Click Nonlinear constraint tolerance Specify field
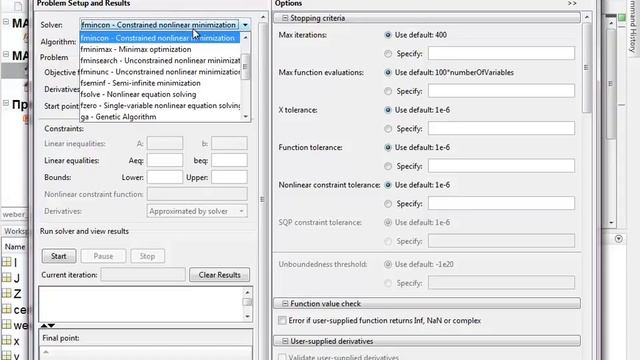This screenshot has height=360, width=640. [501, 203]
